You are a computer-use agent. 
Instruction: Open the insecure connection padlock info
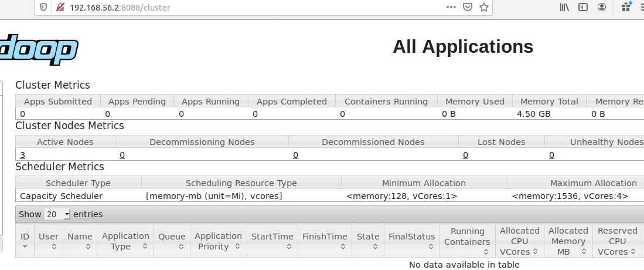59,8
